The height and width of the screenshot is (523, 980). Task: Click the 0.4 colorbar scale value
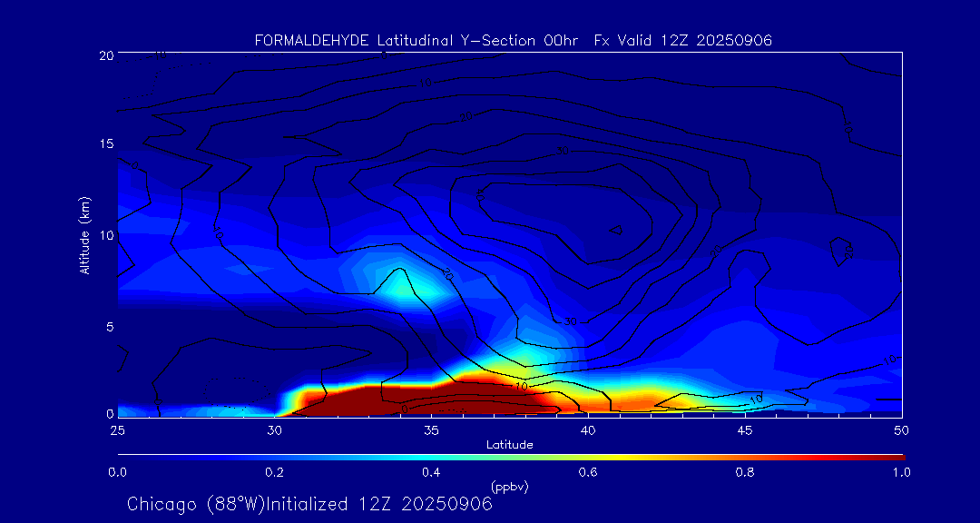431,472
